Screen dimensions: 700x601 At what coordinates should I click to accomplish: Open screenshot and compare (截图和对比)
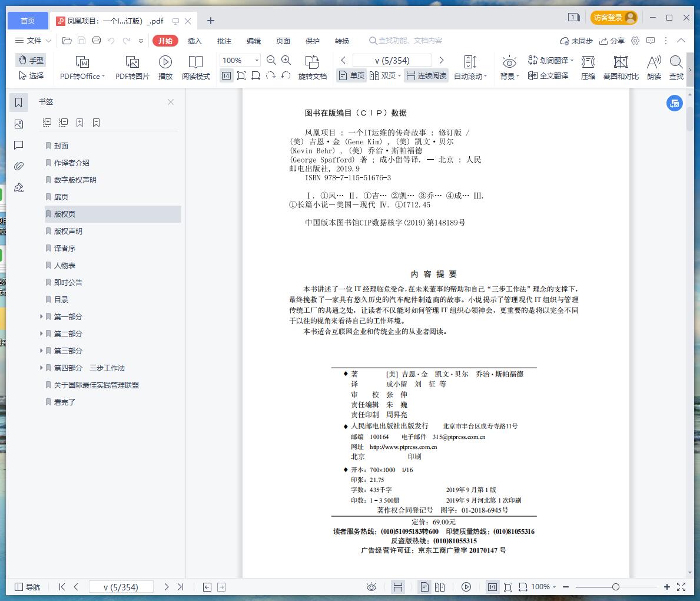tap(621, 68)
